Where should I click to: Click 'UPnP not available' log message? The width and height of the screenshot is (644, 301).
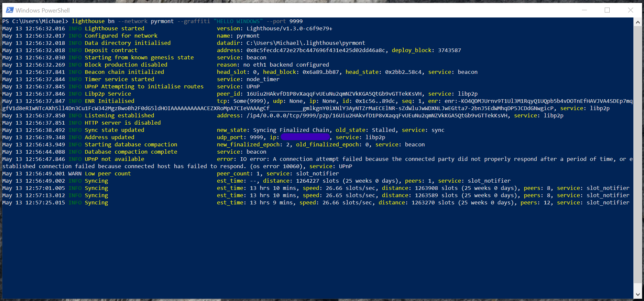click(115, 159)
